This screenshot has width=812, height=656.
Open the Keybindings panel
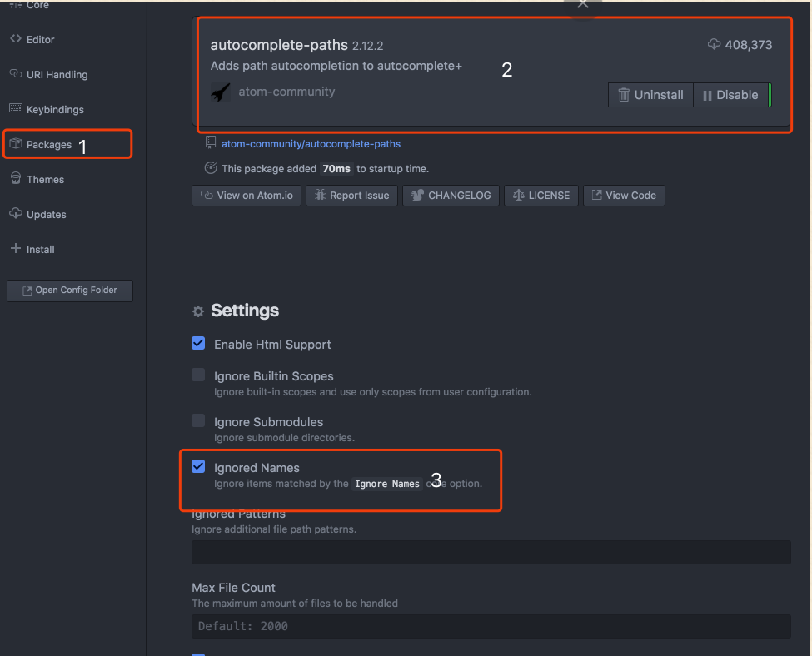tap(55, 109)
